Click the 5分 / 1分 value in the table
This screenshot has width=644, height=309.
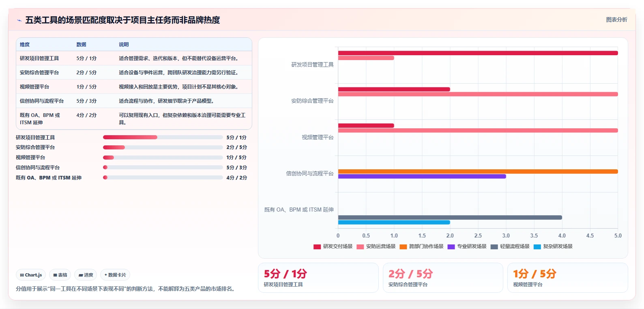tap(86, 58)
